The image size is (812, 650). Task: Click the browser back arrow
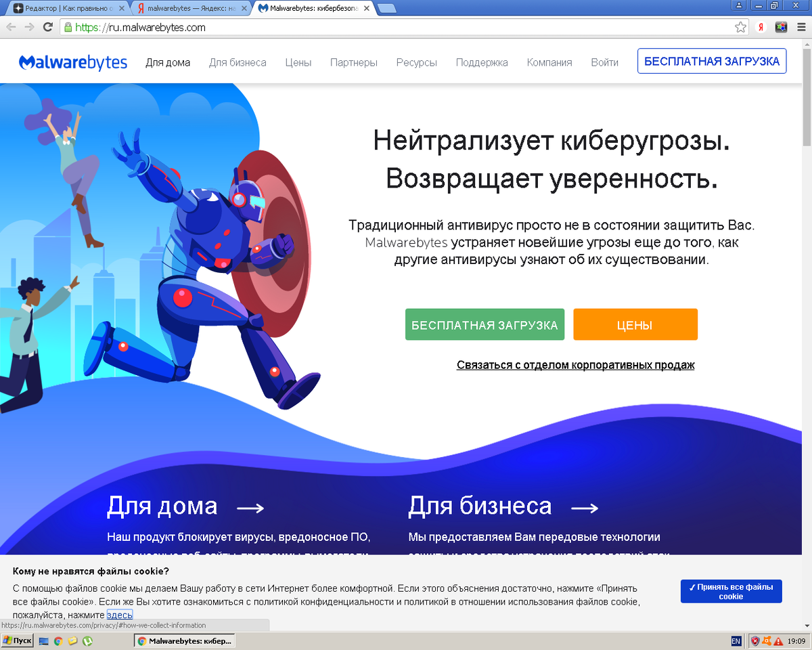12,27
